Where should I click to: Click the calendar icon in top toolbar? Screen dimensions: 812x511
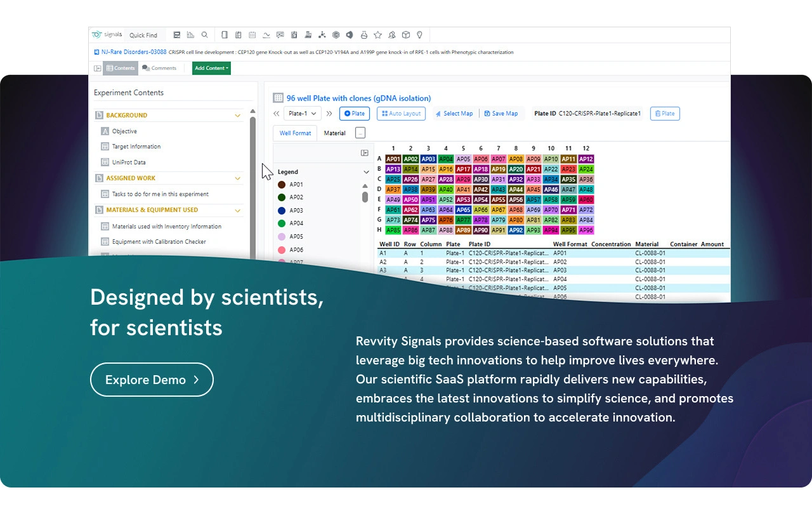(x=252, y=35)
